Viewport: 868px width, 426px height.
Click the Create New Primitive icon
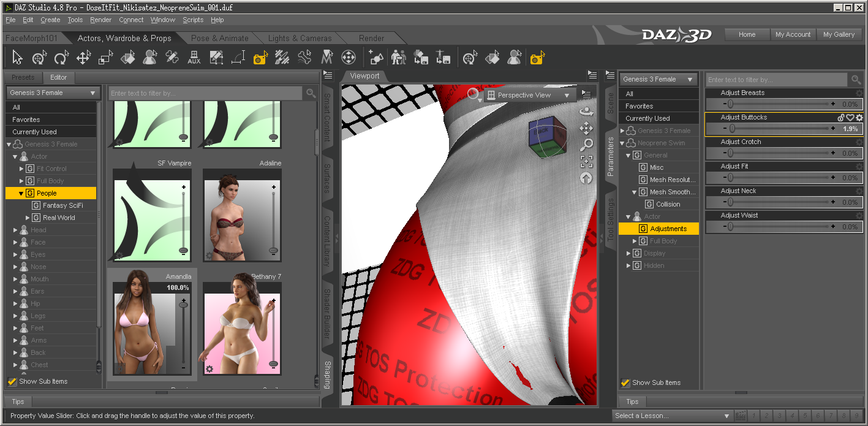[x=376, y=58]
